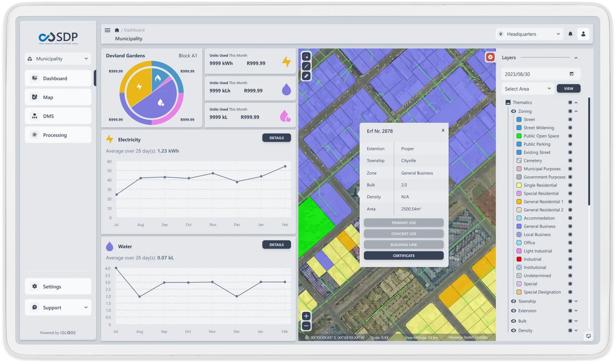Click the Certificate button in Erf popup
This screenshot has height=364, width=616.
pos(403,255)
